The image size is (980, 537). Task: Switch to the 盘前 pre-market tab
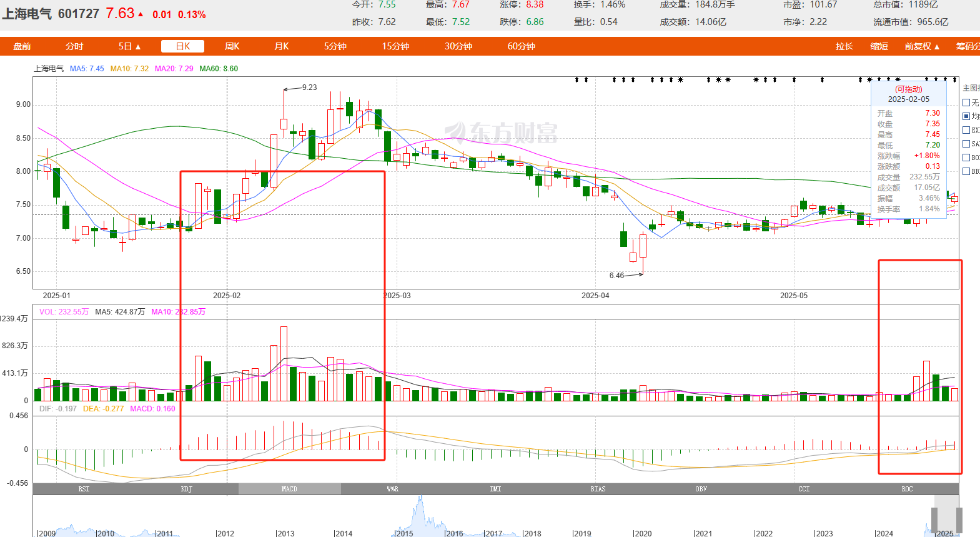(22, 46)
